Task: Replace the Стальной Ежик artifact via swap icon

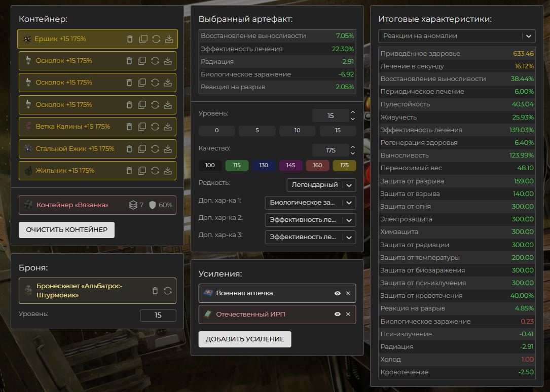Action: click(156, 149)
